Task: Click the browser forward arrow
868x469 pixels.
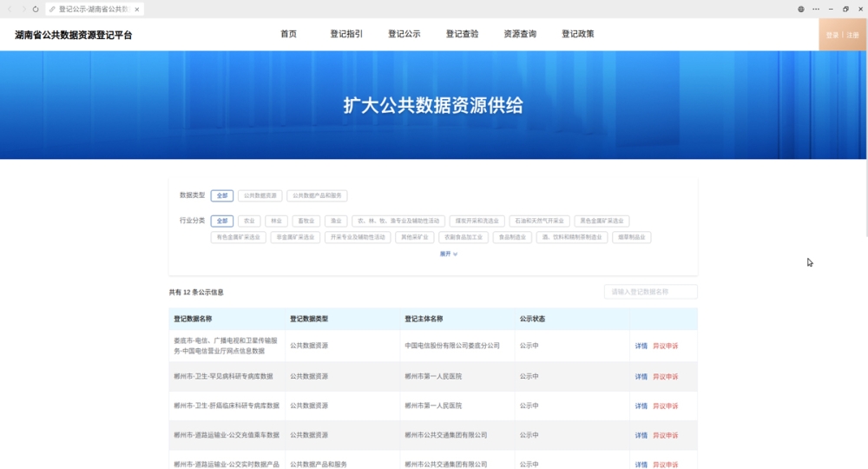Action: coord(23,9)
